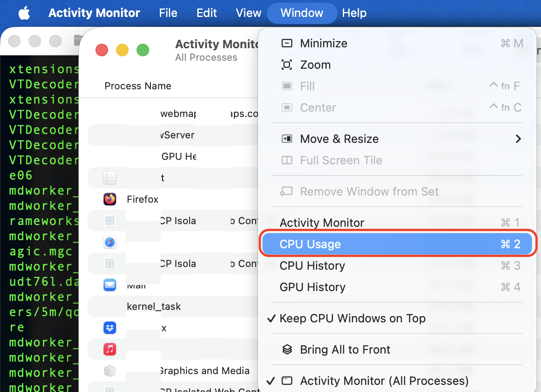Image resolution: width=541 pixels, height=392 pixels.
Task: Click the Bring All to Front icon
Action: tap(287, 350)
